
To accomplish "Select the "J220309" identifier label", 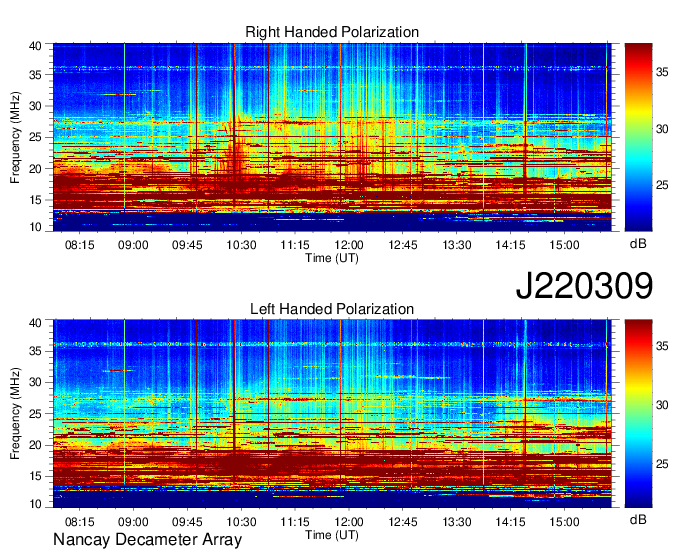I will [x=584, y=286].
